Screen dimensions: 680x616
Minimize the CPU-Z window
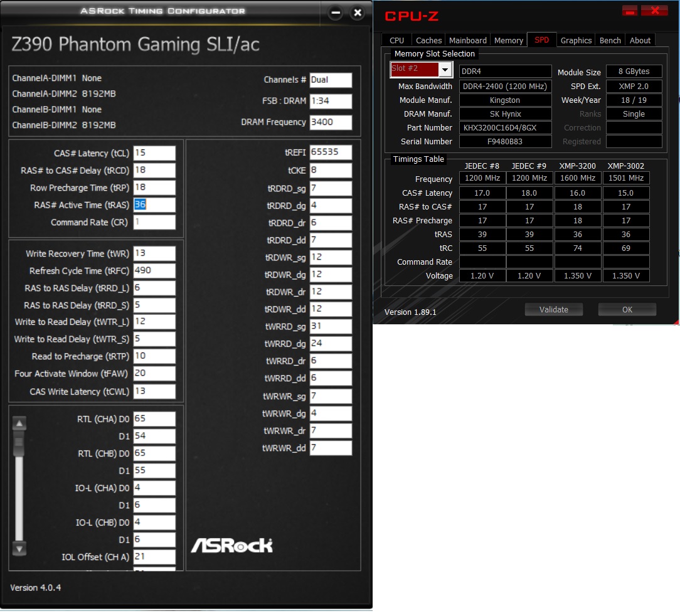point(630,11)
